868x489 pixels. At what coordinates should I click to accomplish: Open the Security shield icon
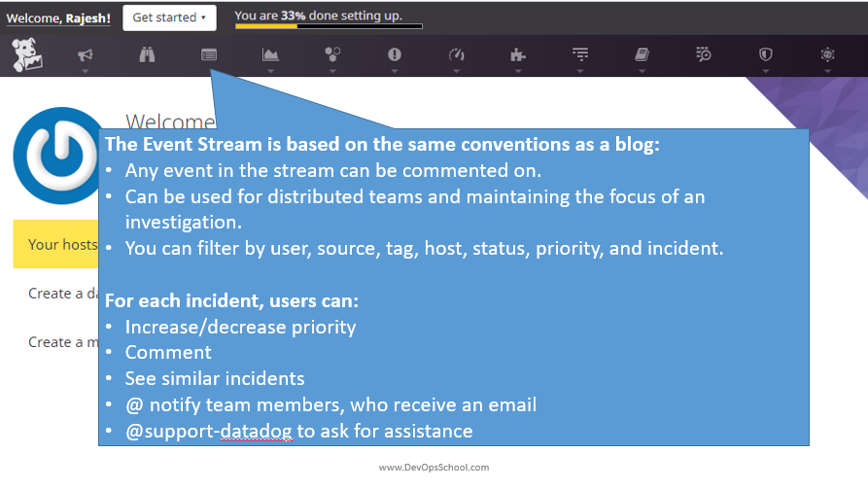tap(765, 55)
